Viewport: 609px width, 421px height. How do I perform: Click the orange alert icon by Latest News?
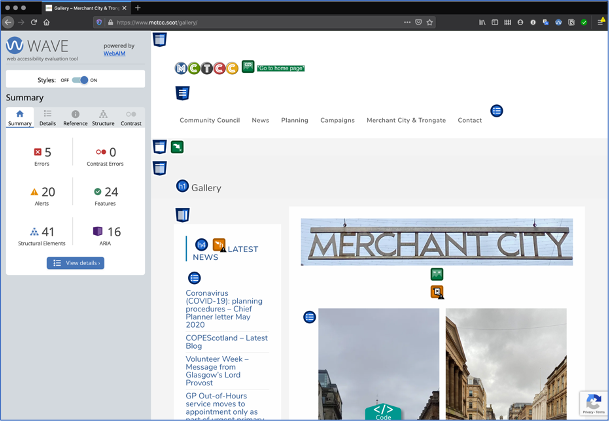pyautogui.click(x=219, y=245)
